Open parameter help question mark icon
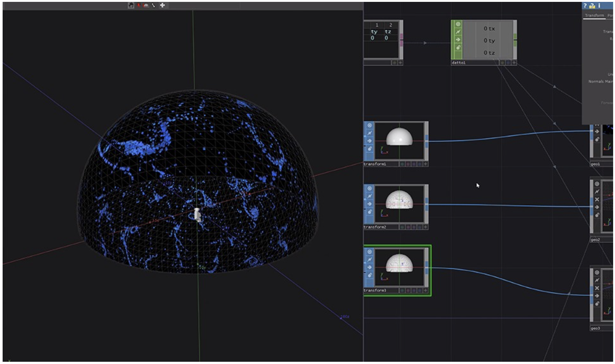 (585, 6)
